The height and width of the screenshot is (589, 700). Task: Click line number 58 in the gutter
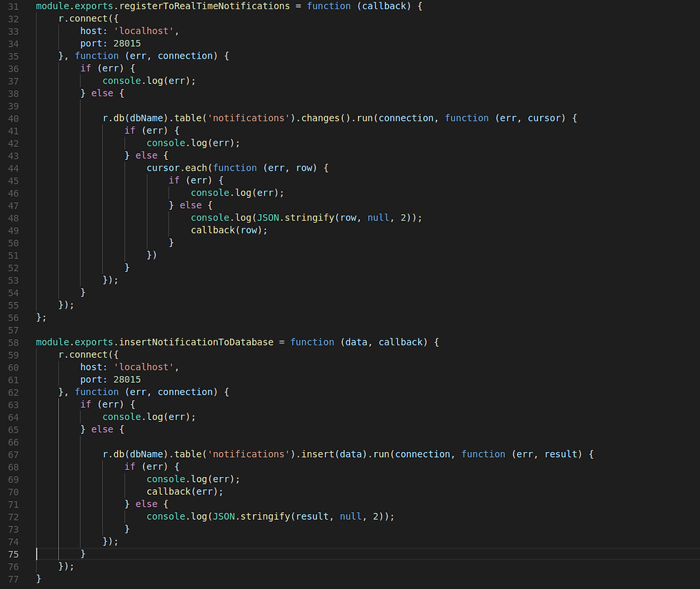click(14, 343)
